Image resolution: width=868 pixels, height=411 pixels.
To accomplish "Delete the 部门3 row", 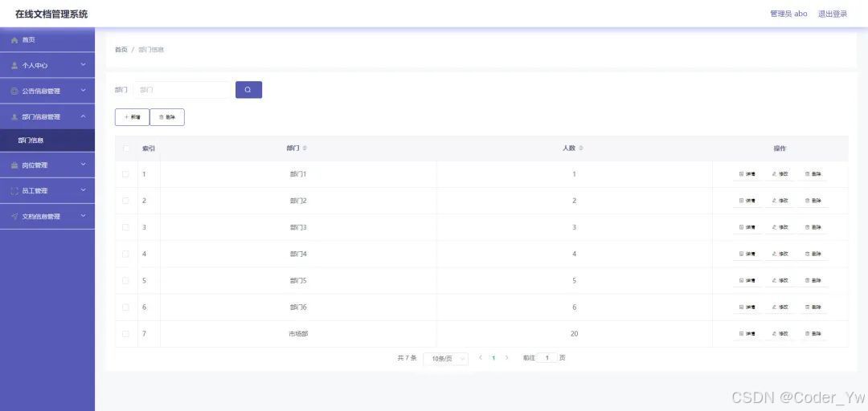I will (x=813, y=227).
